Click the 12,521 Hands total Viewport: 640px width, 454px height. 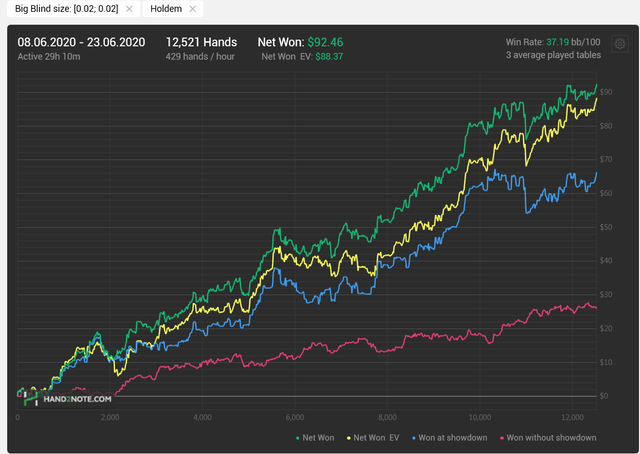click(x=201, y=42)
